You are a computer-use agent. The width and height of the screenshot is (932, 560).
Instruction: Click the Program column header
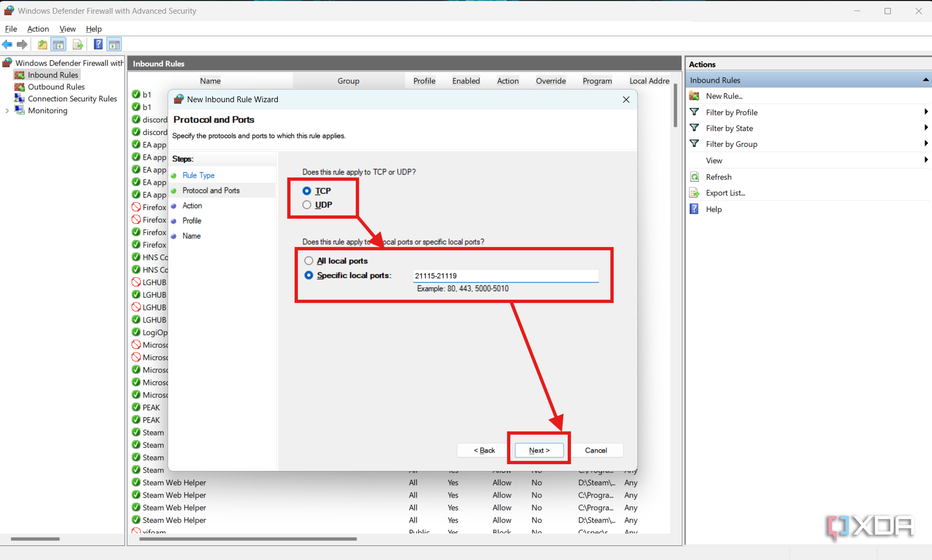click(597, 81)
